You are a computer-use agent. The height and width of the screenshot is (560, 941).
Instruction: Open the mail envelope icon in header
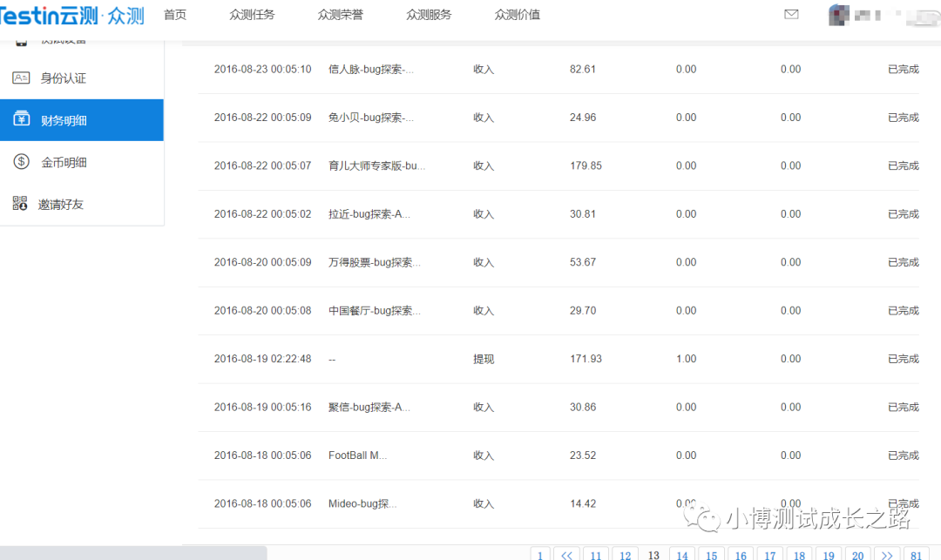pos(791,15)
